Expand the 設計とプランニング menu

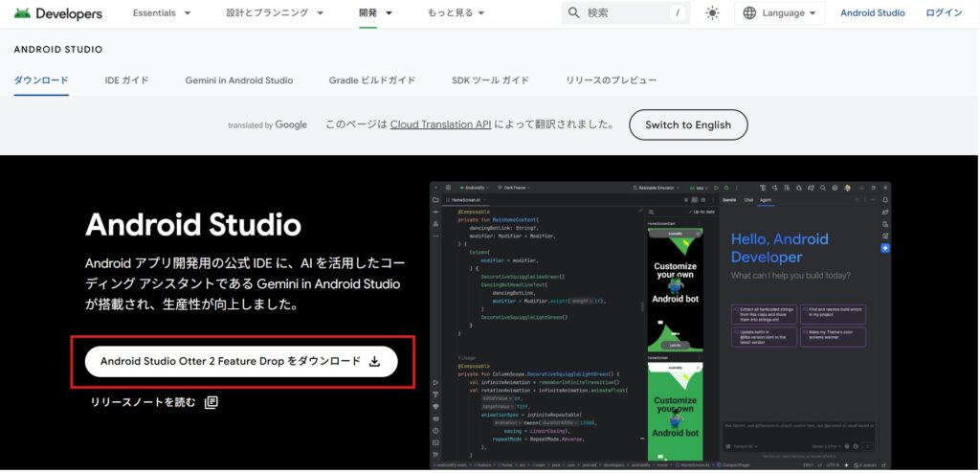point(275,13)
